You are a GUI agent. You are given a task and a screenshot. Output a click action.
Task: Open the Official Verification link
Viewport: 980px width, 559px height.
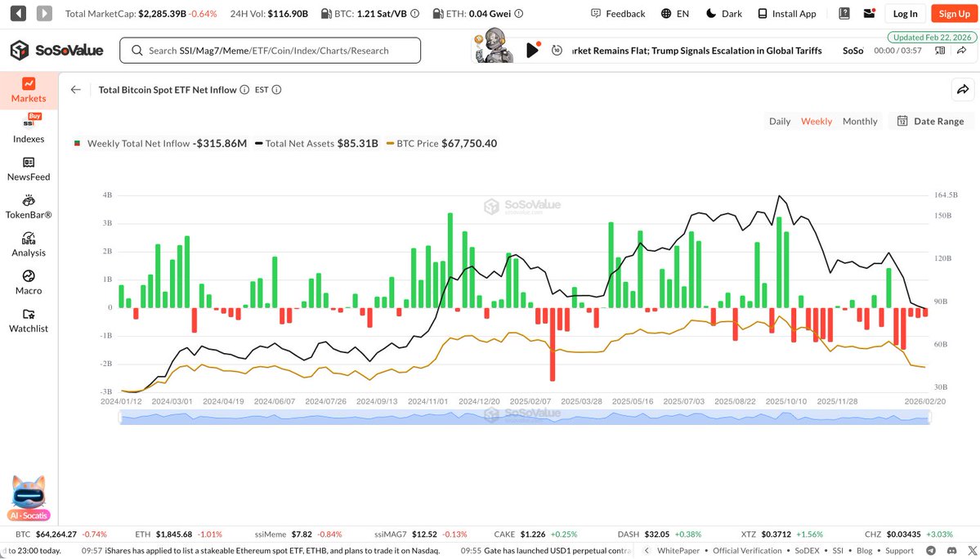click(x=747, y=550)
